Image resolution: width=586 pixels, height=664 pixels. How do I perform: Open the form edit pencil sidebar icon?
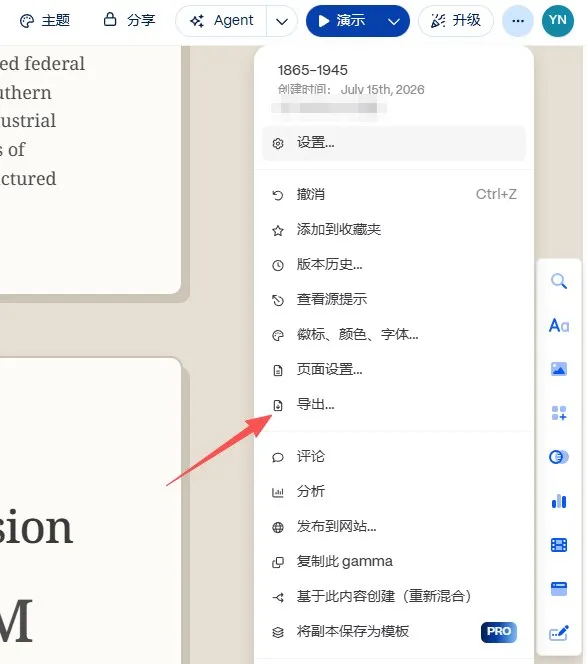click(559, 633)
